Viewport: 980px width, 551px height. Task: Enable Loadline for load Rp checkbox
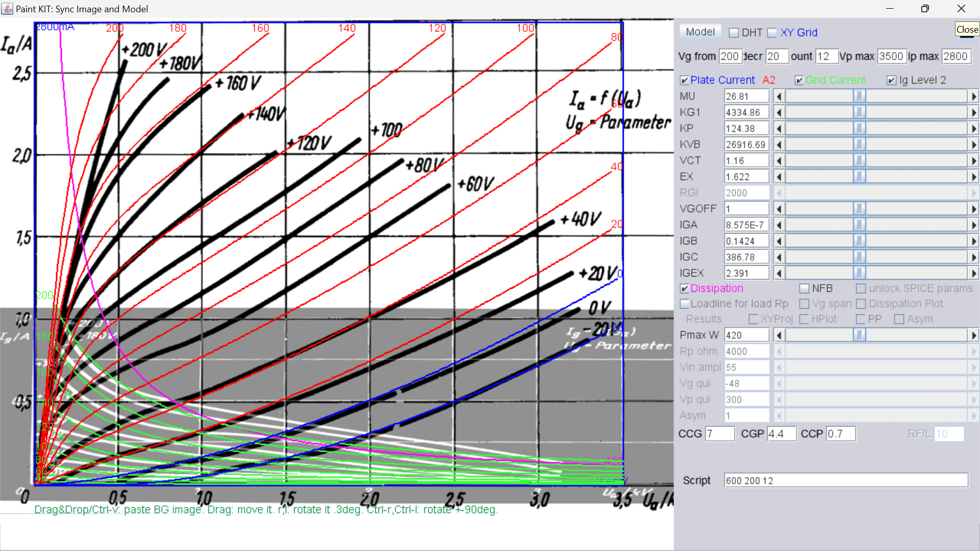pyautogui.click(x=685, y=304)
